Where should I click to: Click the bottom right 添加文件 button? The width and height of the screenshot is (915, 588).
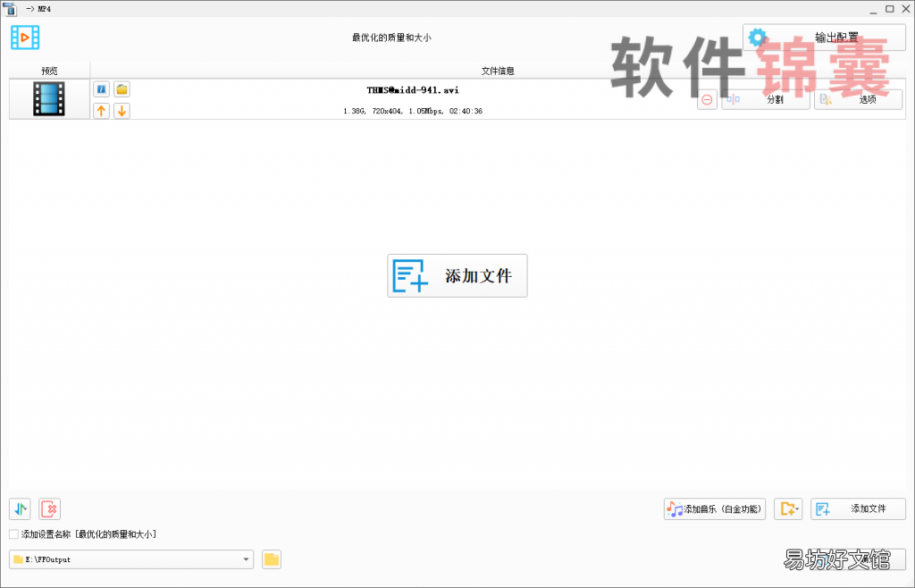[x=859, y=508]
